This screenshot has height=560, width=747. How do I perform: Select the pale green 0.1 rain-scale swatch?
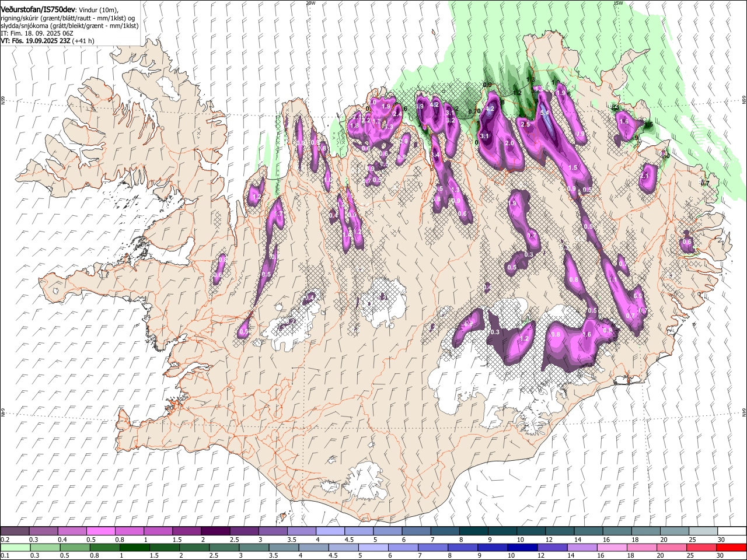tap(15, 547)
